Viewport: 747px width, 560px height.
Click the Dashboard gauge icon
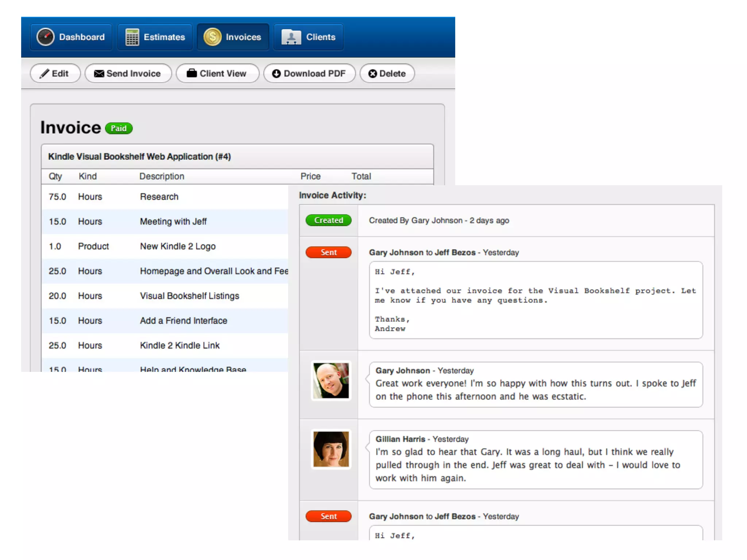46,37
